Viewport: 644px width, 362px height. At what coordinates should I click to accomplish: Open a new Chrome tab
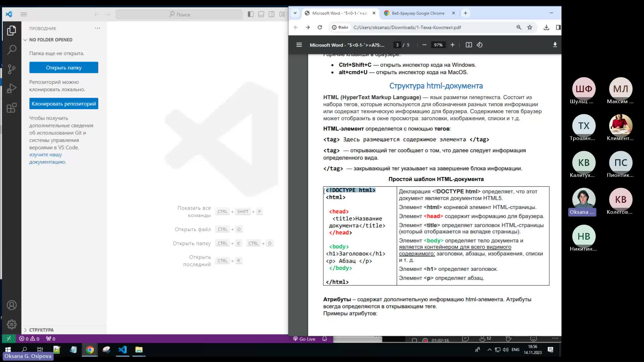[x=465, y=13]
